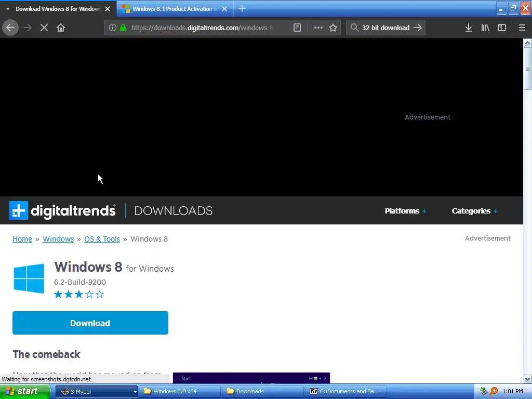Click the Windows 8 Start screen screenshot
Viewport: 532px width, 399px height.
(251, 378)
